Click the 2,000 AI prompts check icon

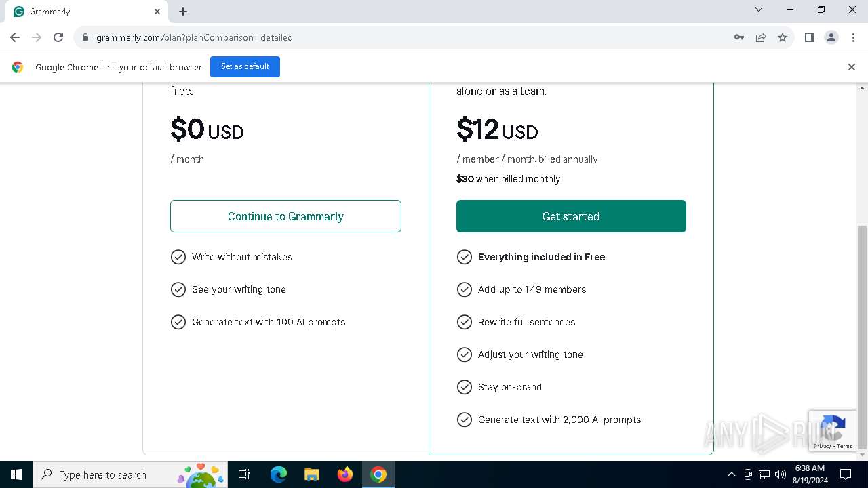tap(465, 420)
